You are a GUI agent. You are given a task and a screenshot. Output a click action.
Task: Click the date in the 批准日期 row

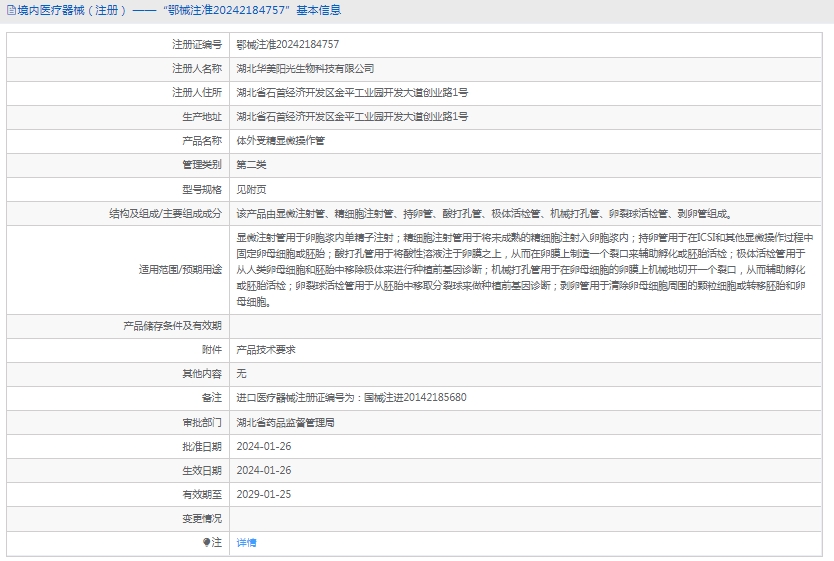[x=263, y=446]
